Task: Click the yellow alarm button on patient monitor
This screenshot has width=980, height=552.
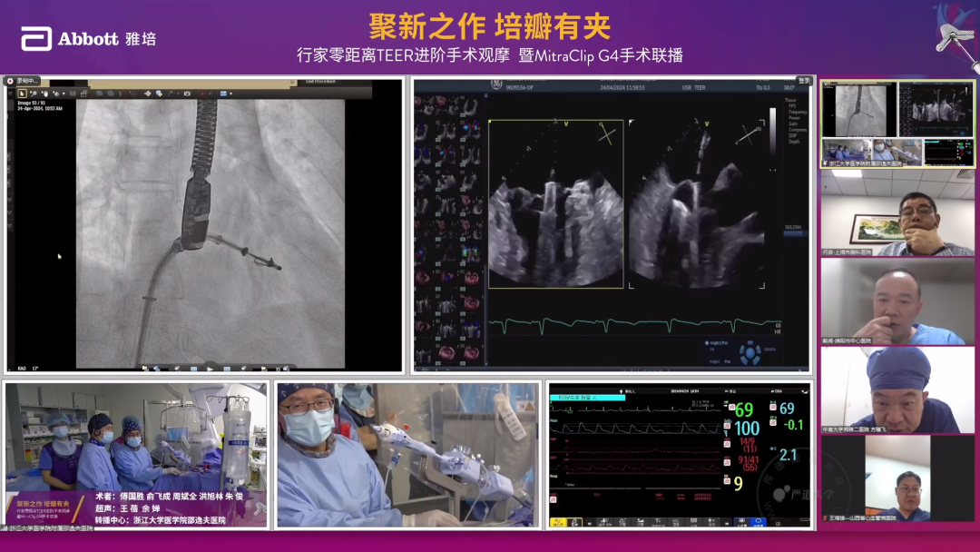Action: [x=559, y=522]
